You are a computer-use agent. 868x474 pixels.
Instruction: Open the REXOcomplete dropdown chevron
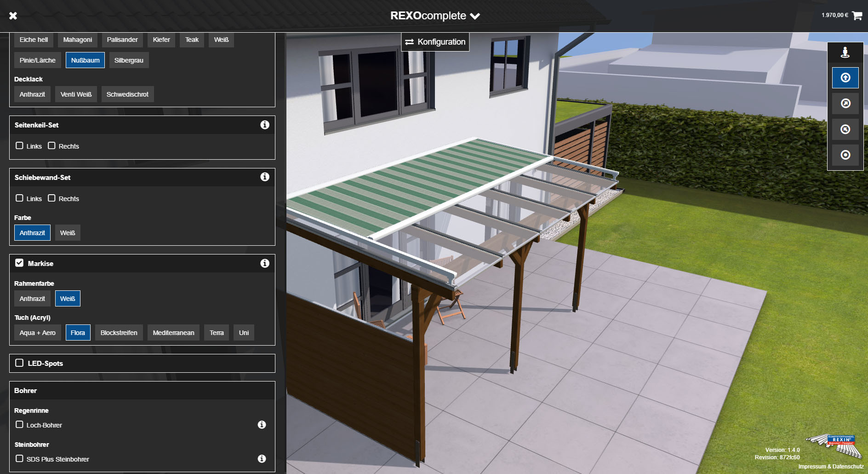tap(475, 16)
